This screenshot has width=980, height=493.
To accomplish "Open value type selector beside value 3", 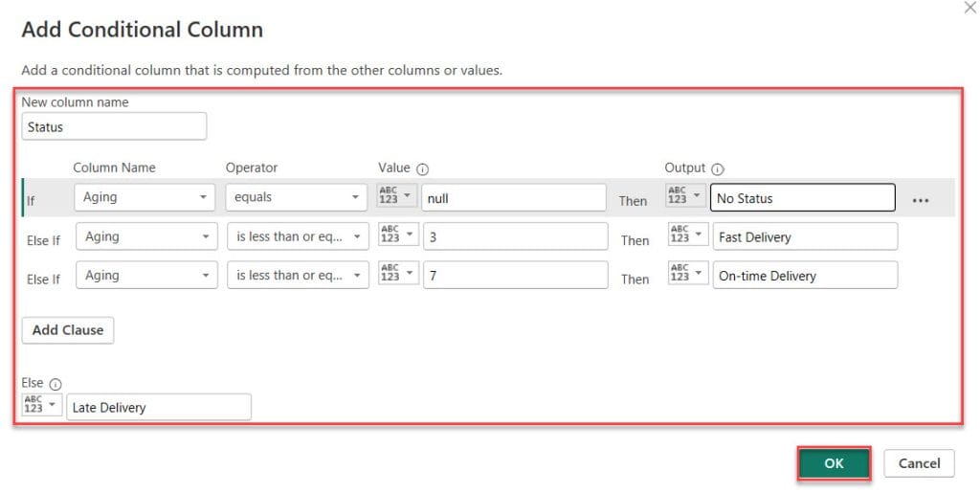I will click(x=398, y=235).
